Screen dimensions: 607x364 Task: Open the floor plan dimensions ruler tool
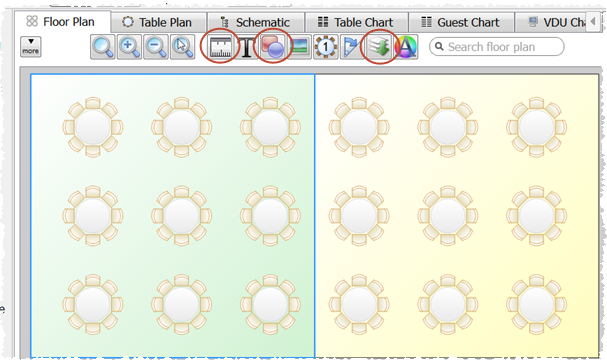(x=220, y=47)
